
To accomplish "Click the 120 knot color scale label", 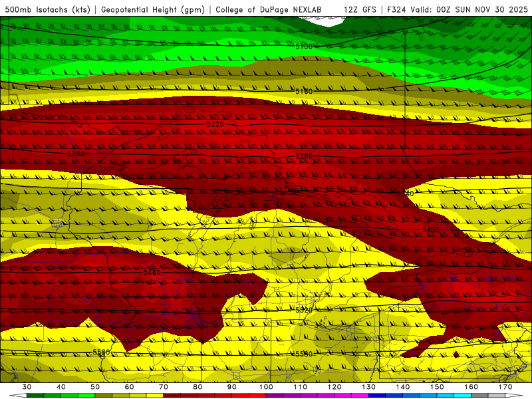I will [334, 387].
